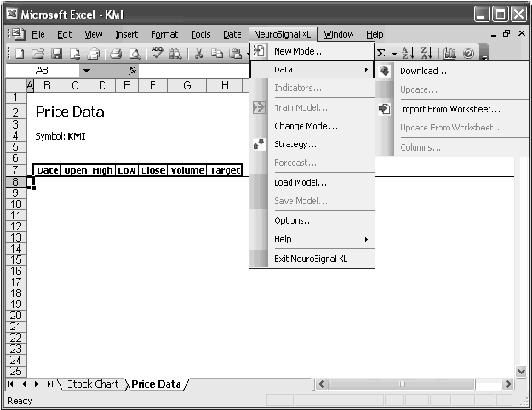Click horizontal scrollbar left arrow
Screen dimensions: 532x410
[x=322, y=384]
